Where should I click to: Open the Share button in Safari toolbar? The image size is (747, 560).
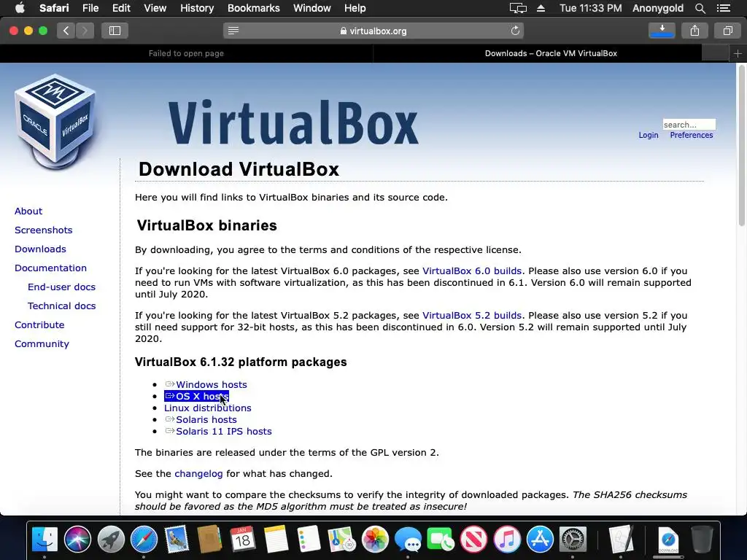[694, 31]
